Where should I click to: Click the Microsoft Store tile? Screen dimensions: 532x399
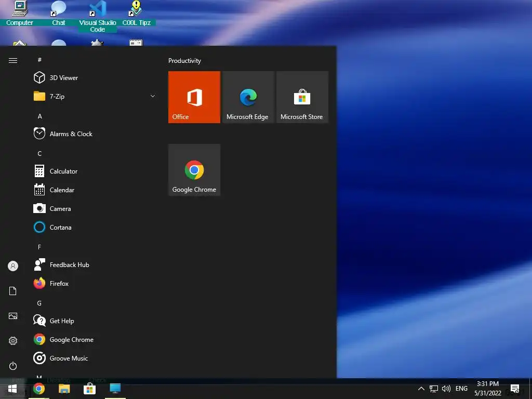coord(302,97)
